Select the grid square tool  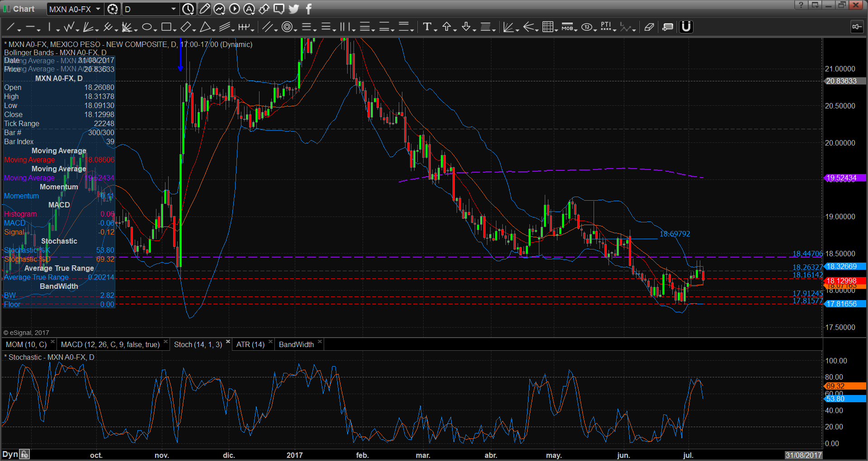[547, 27]
